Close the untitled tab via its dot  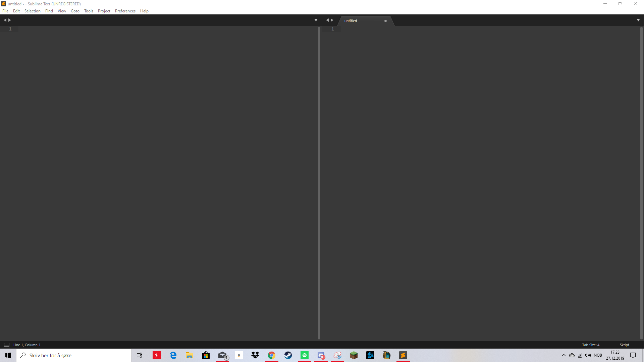[385, 21]
